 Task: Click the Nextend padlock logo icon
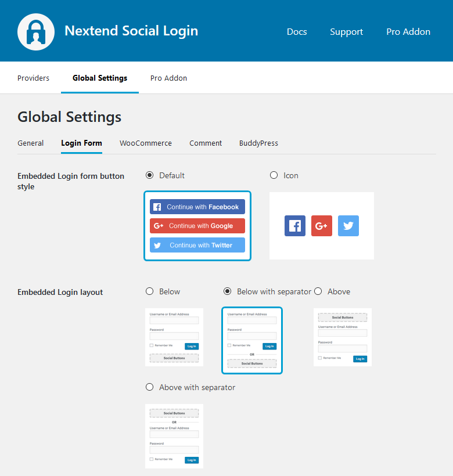(36, 31)
